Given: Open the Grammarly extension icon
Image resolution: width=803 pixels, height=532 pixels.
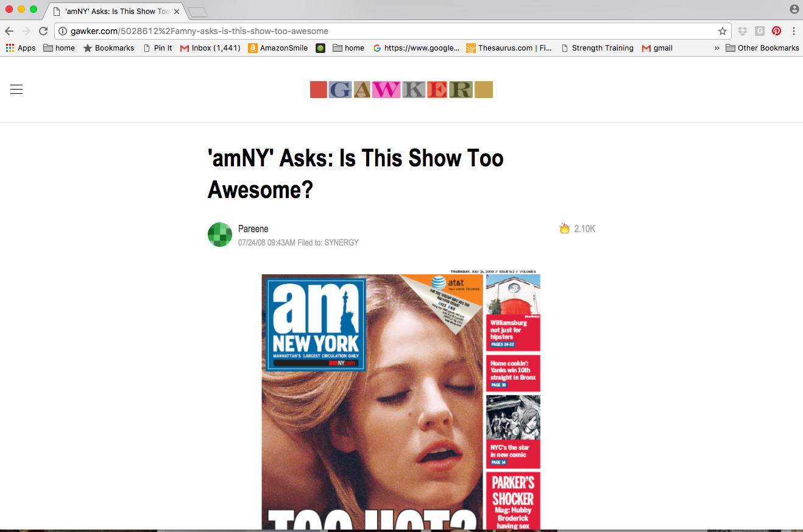Looking at the screenshot, I should 759,31.
